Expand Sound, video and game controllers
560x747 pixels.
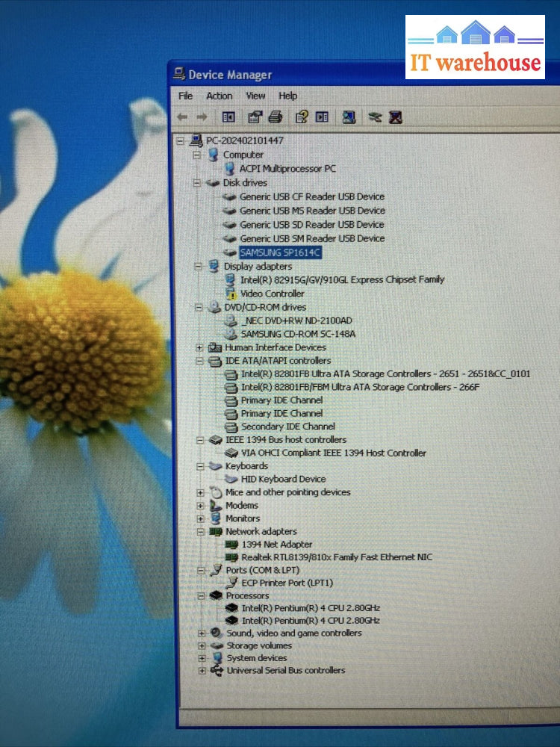pyautogui.click(x=201, y=633)
